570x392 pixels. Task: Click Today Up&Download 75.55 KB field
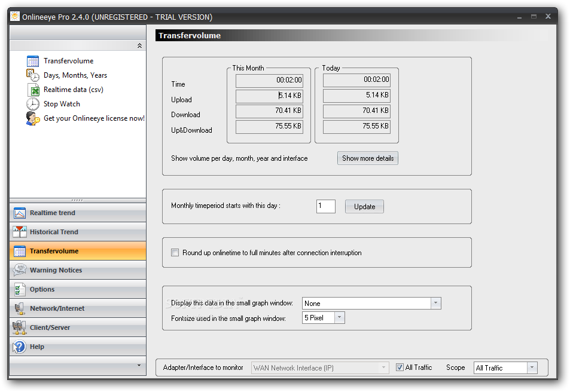[x=356, y=127]
